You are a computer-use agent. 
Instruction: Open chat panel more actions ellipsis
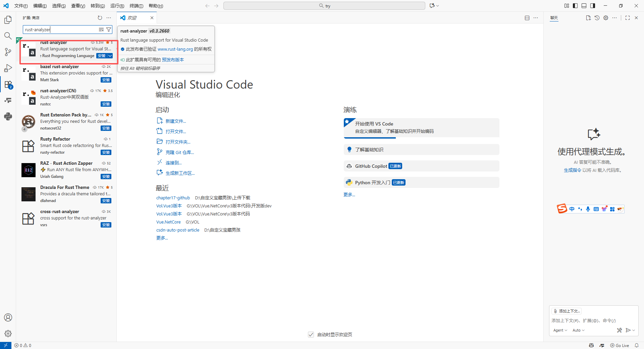(614, 18)
